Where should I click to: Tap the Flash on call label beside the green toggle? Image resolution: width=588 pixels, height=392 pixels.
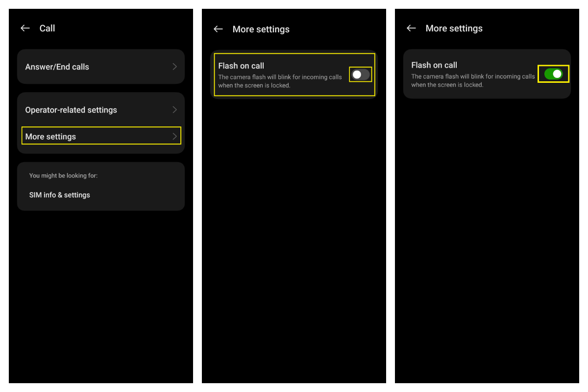click(x=434, y=65)
